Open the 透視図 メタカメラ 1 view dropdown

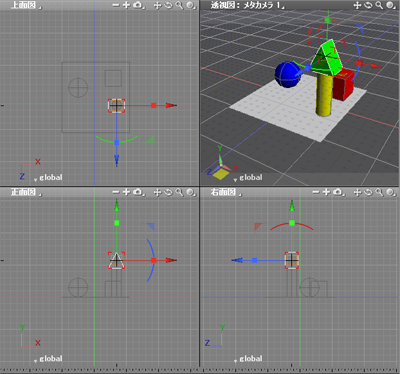click(x=247, y=5)
